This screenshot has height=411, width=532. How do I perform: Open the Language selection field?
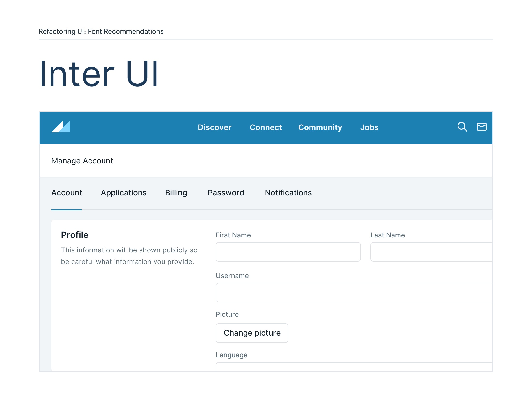354,367
